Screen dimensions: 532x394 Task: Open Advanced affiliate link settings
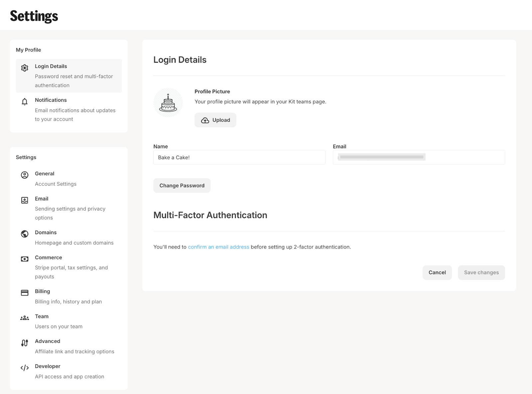69,346
